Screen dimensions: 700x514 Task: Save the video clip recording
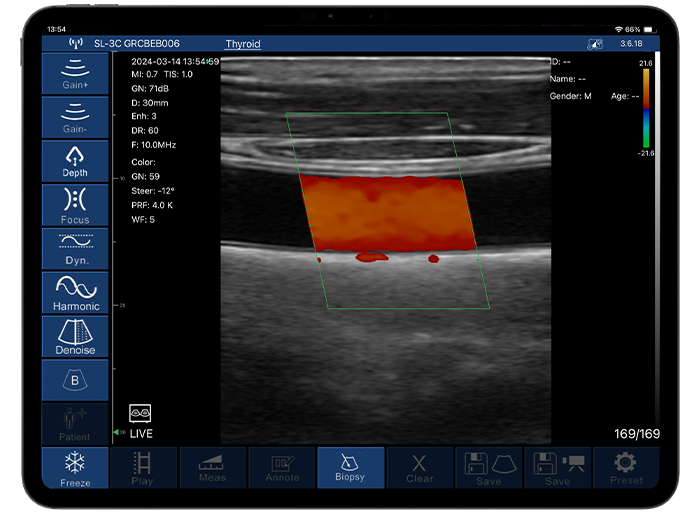558,468
